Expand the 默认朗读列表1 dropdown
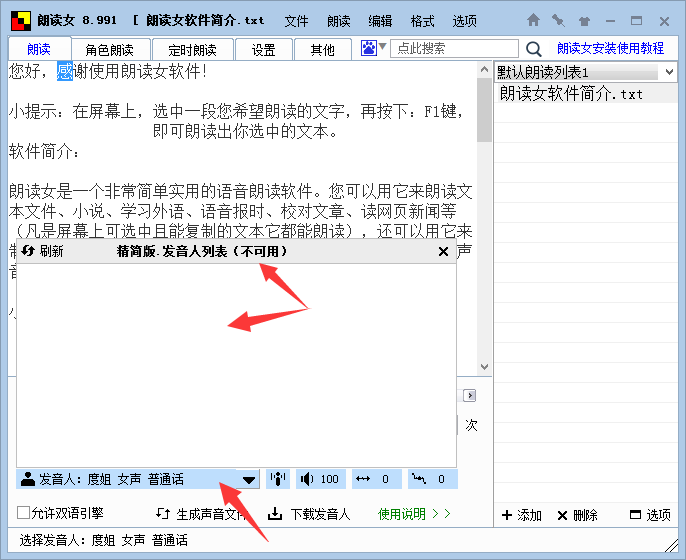 pyautogui.click(x=669, y=72)
